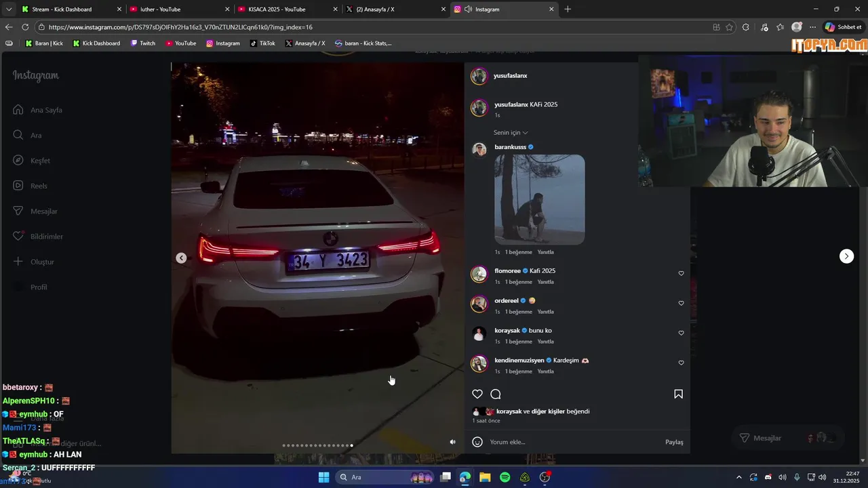Reload the current page
Screen dimensions: 868x488
(x=25, y=27)
